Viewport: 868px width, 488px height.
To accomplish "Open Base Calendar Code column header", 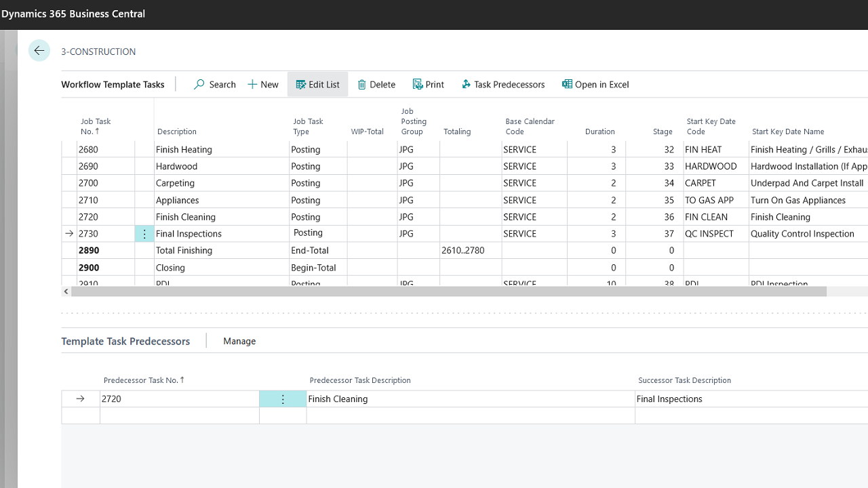I will 530,126.
